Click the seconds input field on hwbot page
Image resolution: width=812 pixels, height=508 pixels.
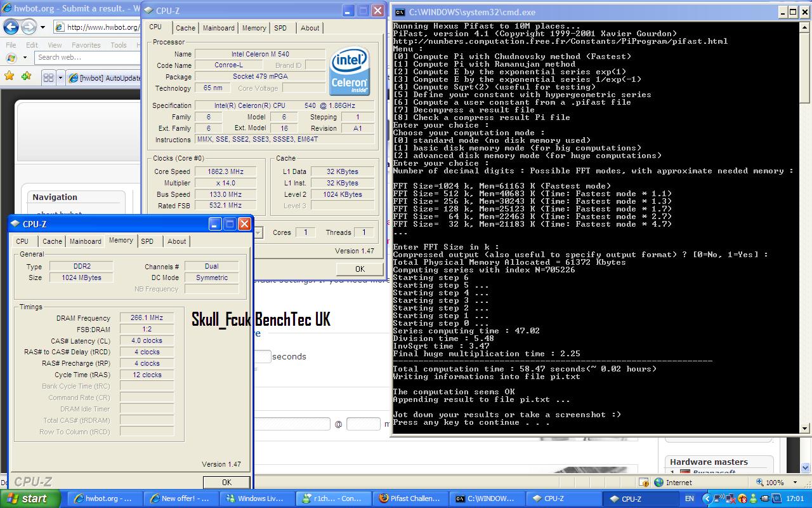point(262,356)
